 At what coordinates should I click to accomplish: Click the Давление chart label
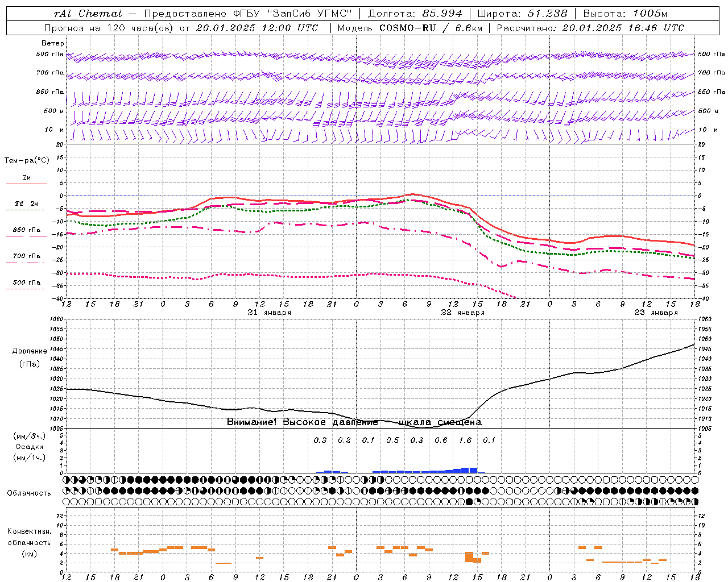tap(30, 351)
